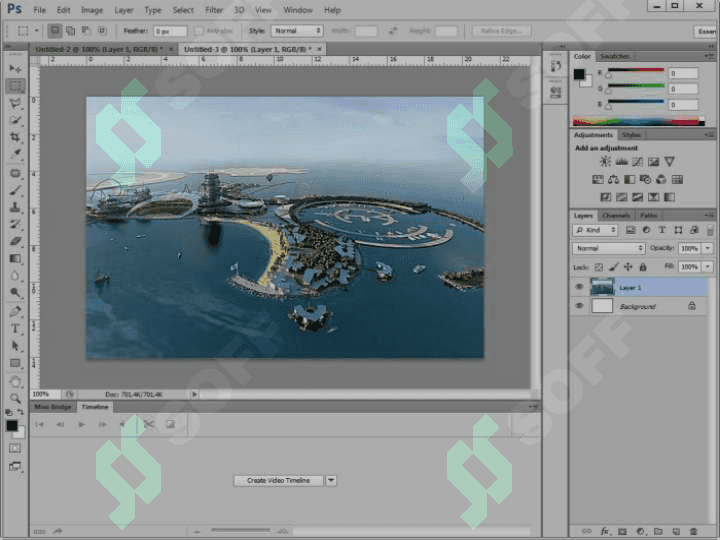Open the Image menu

pyautogui.click(x=92, y=10)
